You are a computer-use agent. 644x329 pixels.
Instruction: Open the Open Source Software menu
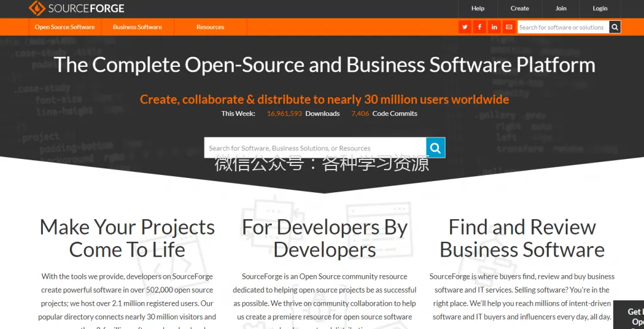click(65, 27)
